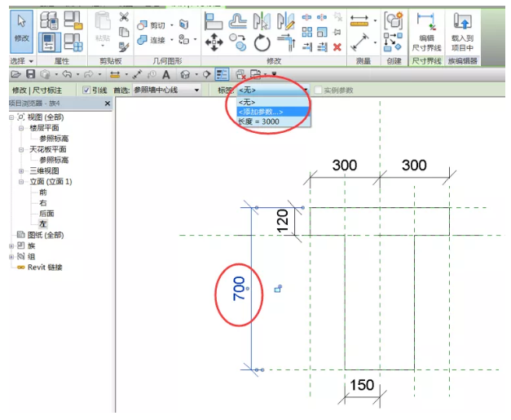Select the Array tool in 修改 panel

tap(306, 32)
